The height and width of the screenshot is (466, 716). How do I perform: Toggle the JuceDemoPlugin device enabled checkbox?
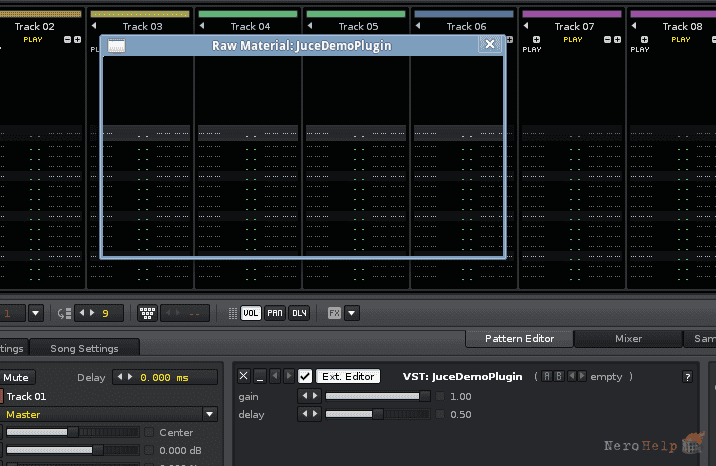click(305, 377)
